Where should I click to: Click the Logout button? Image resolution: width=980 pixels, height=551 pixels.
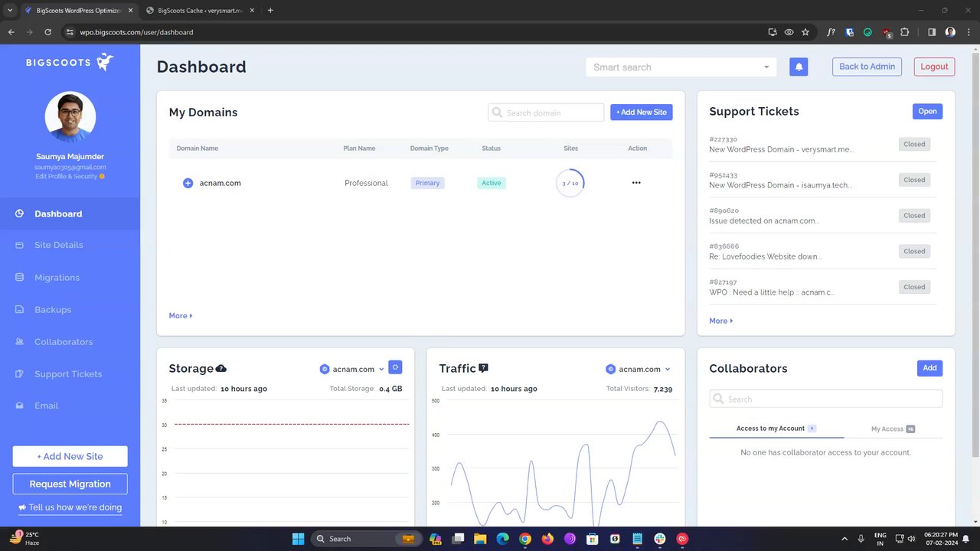tap(934, 67)
